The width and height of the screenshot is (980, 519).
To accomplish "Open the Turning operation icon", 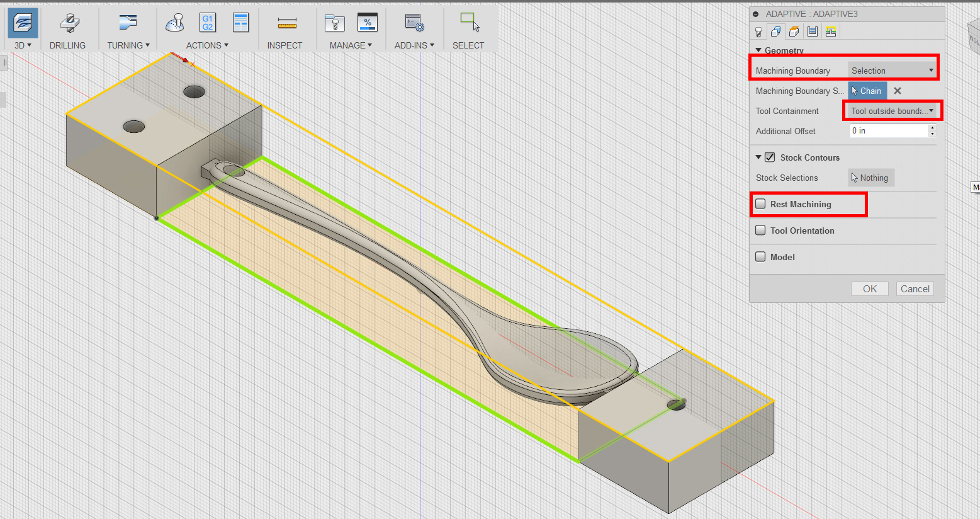I will [x=128, y=23].
